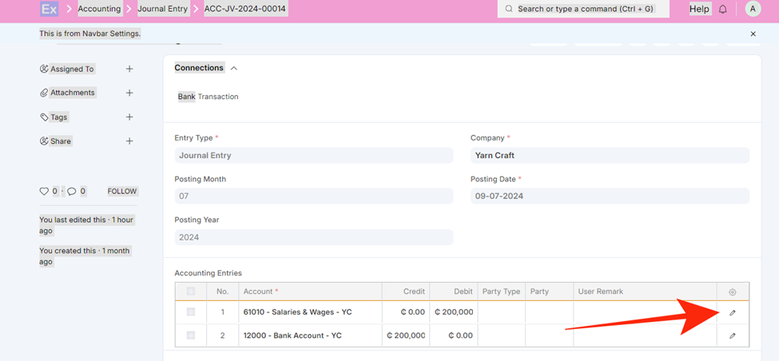The height and width of the screenshot is (361, 779).
Task: Open the user avatar A menu
Action: click(x=753, y=9)
